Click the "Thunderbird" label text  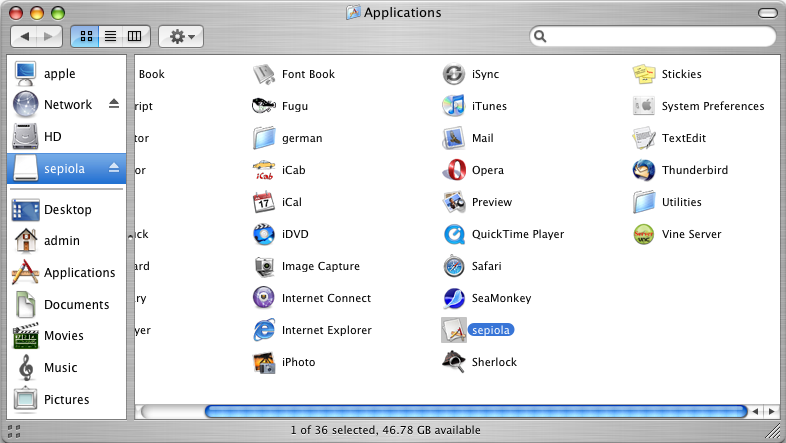695,170
